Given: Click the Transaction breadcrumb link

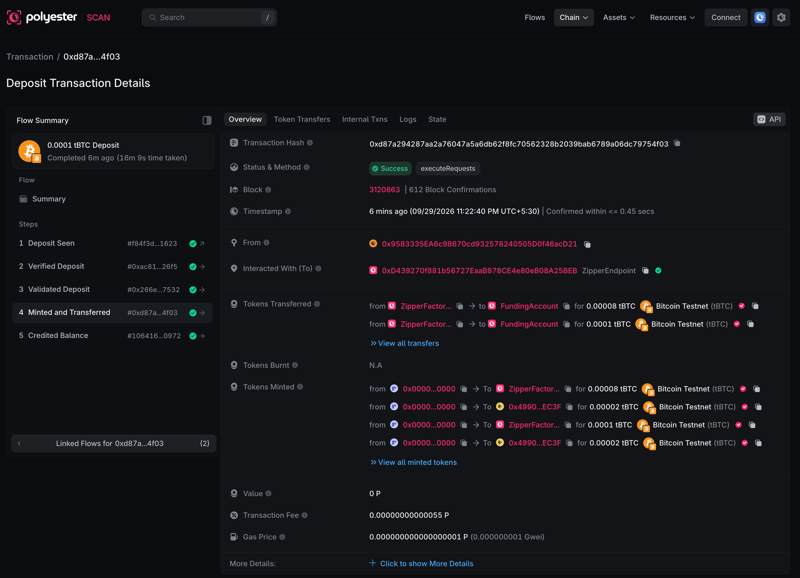Looking at the screenshot, I should [x=30, y=57].
